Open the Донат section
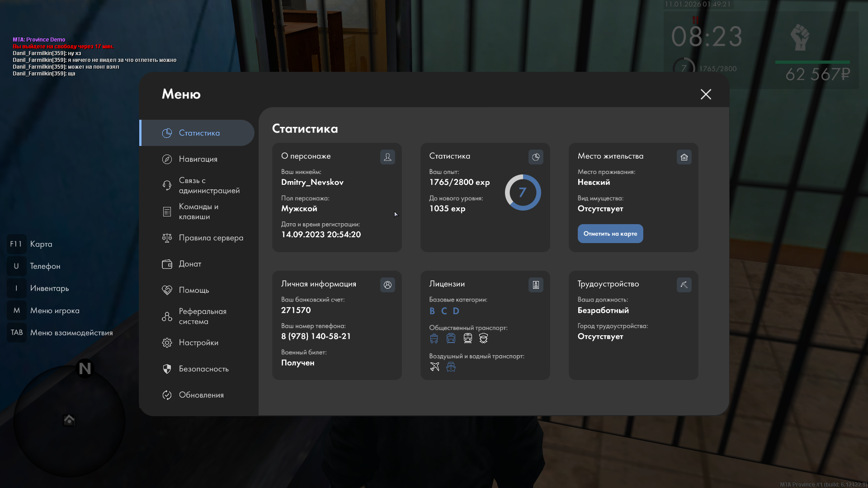The width and height of the screenshot is (868, 488). pyautogui.click(x=190, y=264)
